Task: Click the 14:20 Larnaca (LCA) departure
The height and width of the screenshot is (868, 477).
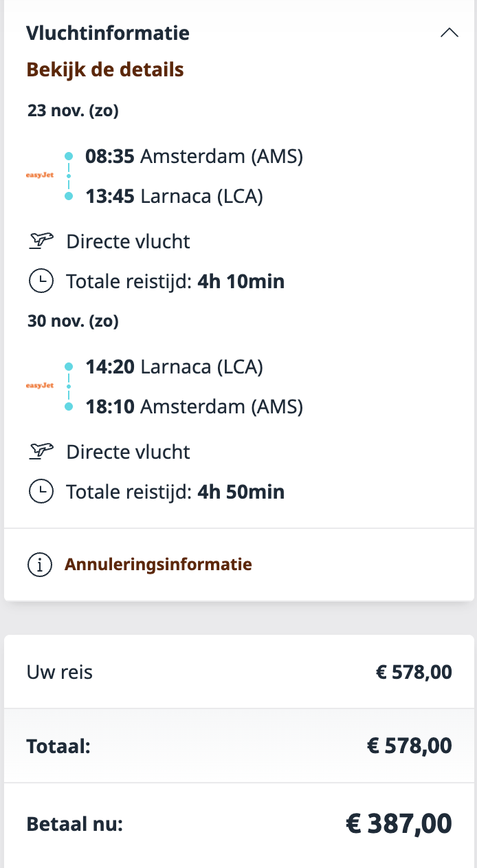Action: pyautogui.click(x=174, y=367)
